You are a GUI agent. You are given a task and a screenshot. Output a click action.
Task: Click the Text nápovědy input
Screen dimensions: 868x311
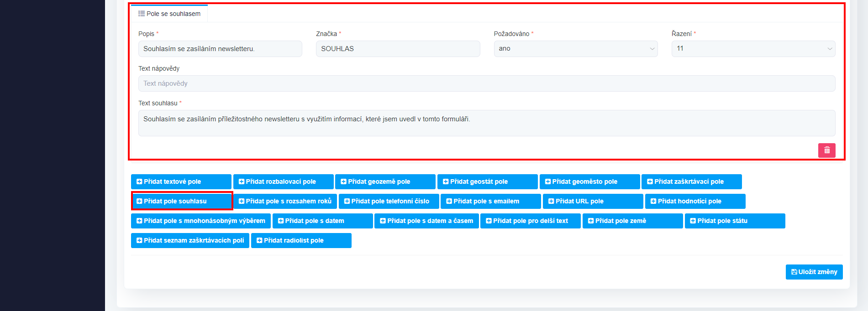486,83
